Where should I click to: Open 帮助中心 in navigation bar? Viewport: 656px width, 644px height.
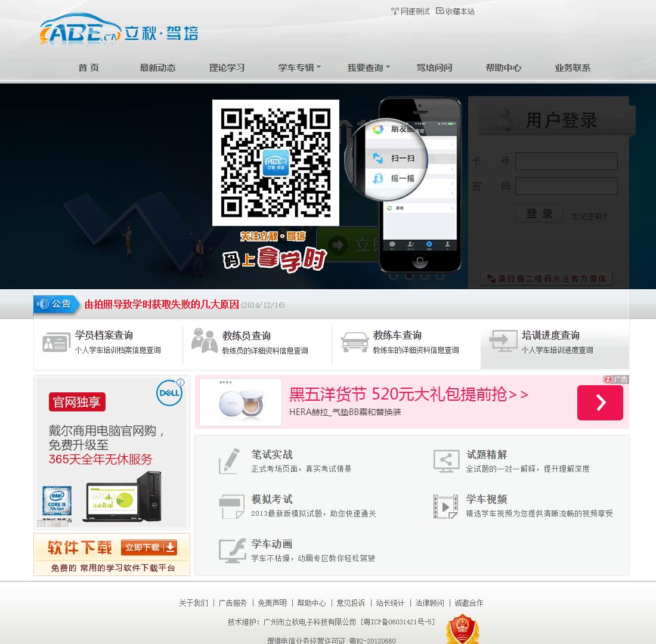[503, 68]
